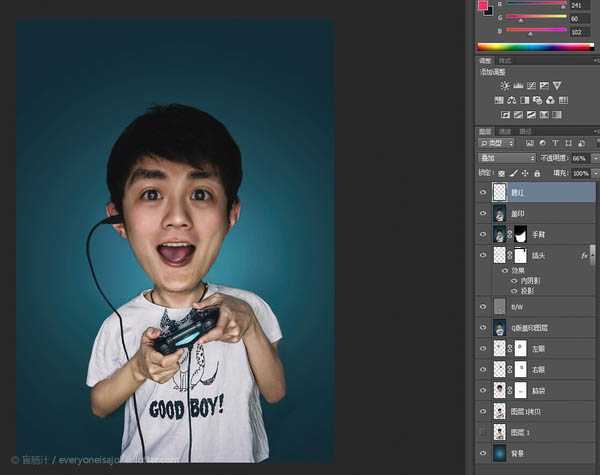Lock transparent pixels for selected layer
600x475 pixels.
(501, 173)
